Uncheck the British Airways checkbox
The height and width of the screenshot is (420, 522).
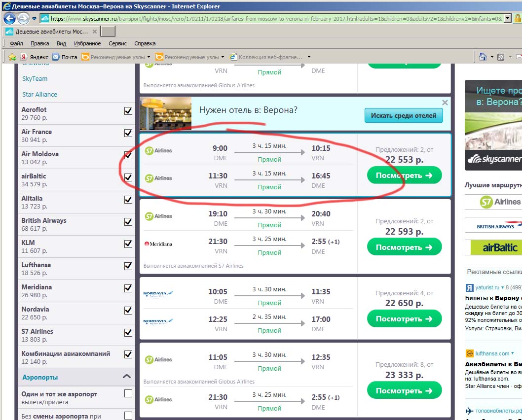(128, 222)
